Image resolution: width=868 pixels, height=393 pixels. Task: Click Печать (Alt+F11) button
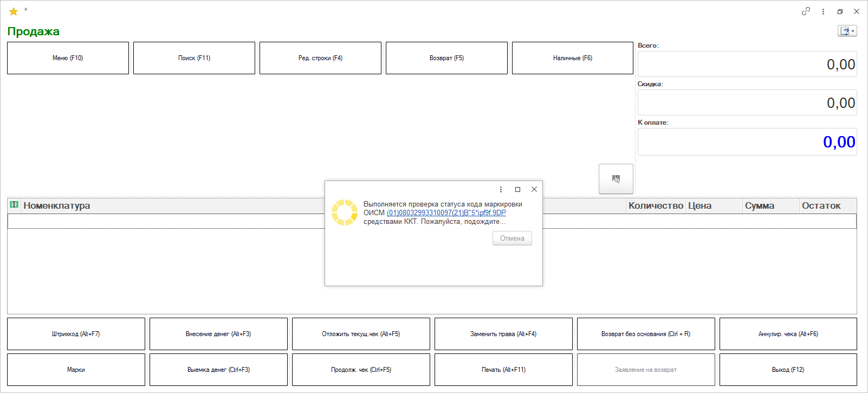pyautogui.click(x=503, y=370)
